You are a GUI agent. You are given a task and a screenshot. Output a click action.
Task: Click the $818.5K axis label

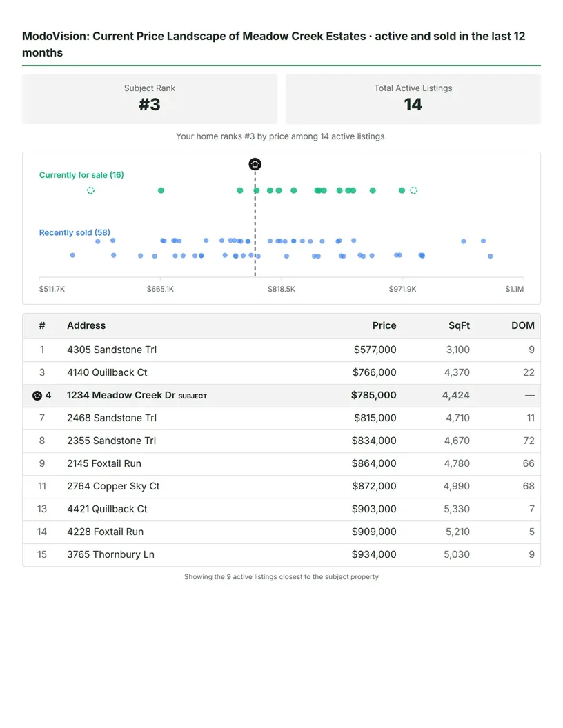click(x=281, y=289)
